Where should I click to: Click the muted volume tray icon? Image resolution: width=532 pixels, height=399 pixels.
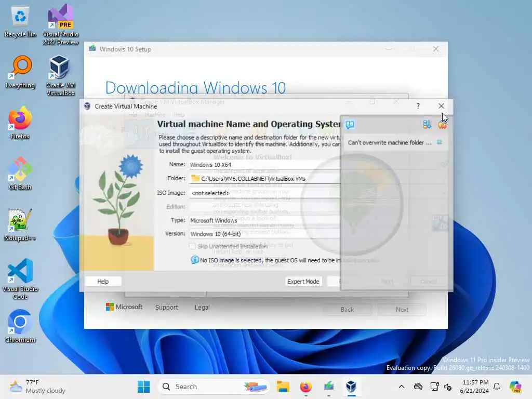(448, 387)
